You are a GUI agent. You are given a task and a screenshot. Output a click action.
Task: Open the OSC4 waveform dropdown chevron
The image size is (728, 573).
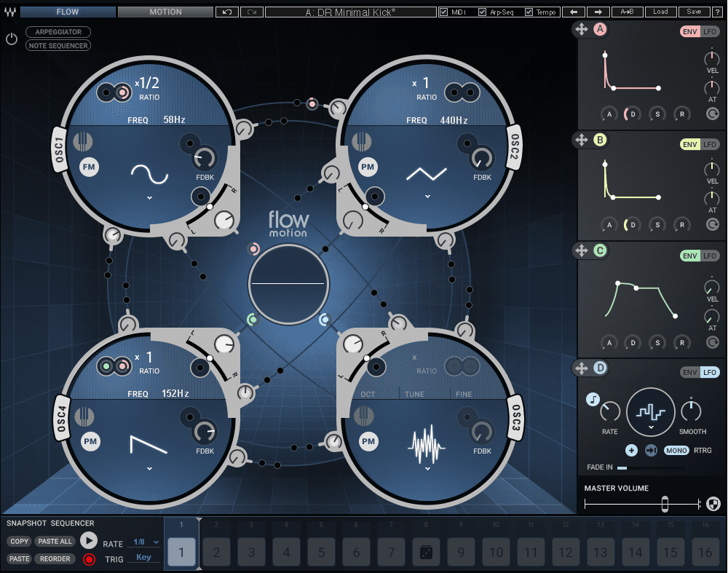[x=149, y=469]
